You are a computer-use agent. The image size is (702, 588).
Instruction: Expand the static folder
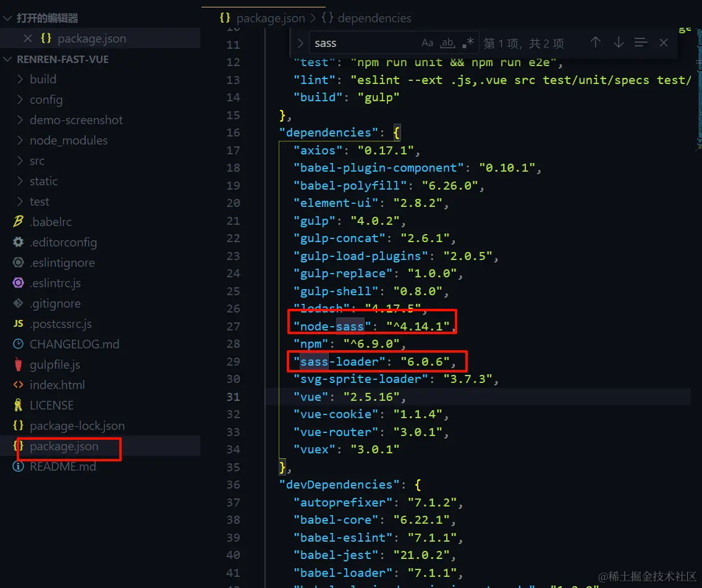pyautogui.click(x=20, y=181)
